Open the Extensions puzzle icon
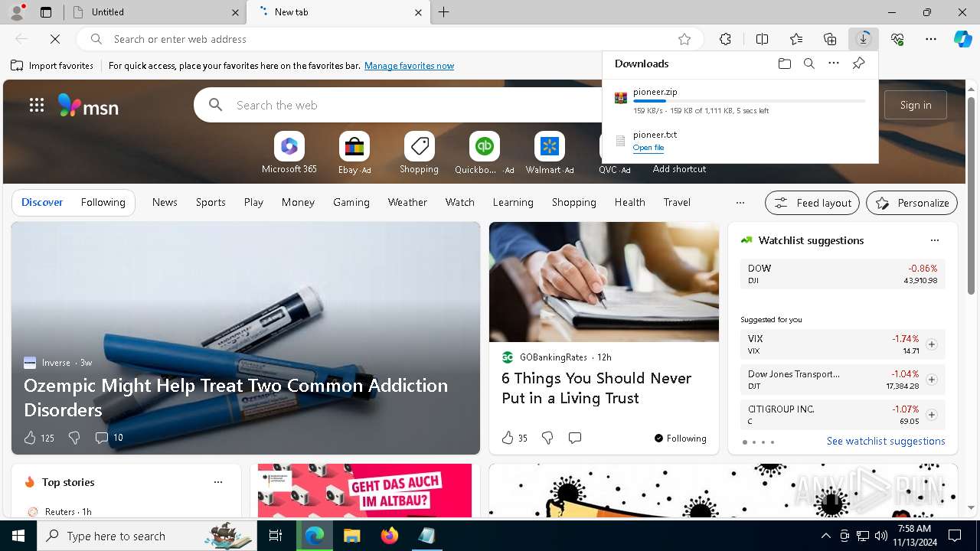 [x=725, y=39]
